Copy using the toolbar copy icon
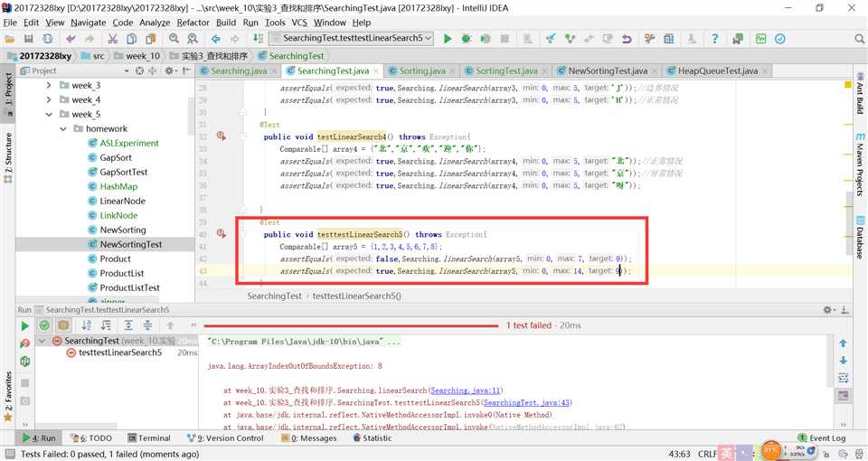The image size is (868, 461). pos(131,39)
